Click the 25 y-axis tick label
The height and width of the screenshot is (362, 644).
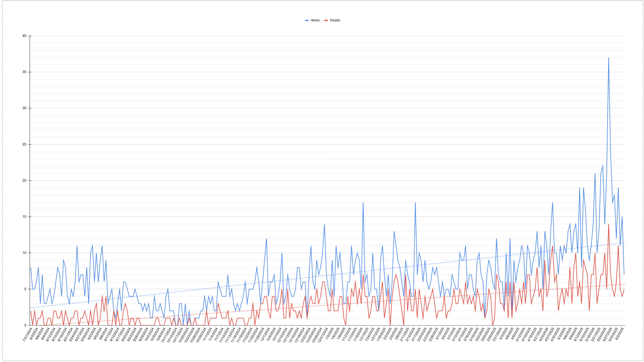point(24,144)
